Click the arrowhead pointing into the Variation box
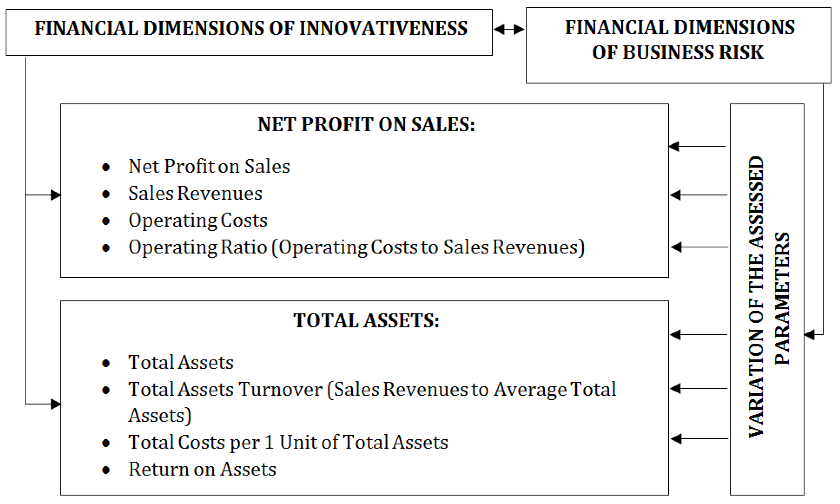This screenshot has height=504, width=840. (x=810, y=335)
